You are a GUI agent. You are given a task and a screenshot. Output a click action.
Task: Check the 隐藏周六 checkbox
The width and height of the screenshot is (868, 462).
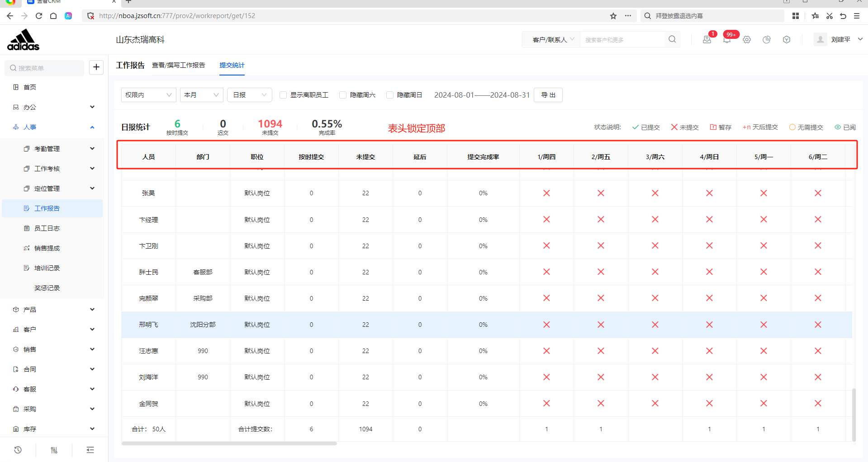[343, 95]
